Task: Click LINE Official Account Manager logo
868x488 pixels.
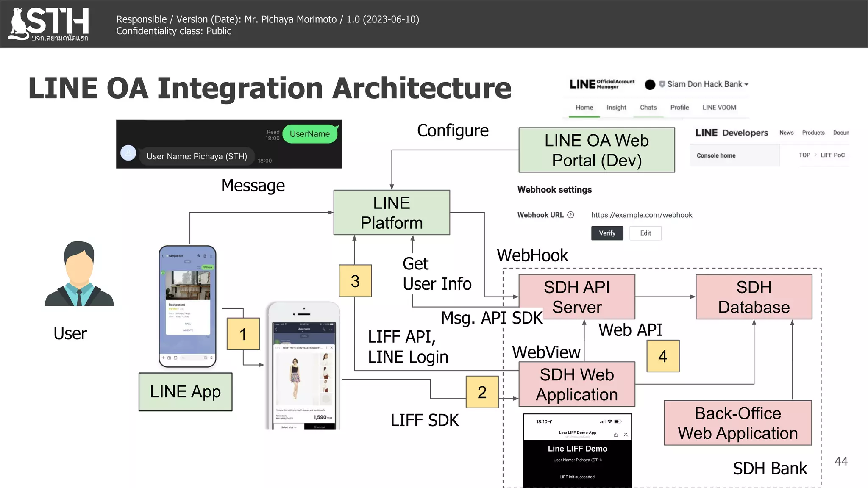Action: pyautogui.click(x=602, y=84)
